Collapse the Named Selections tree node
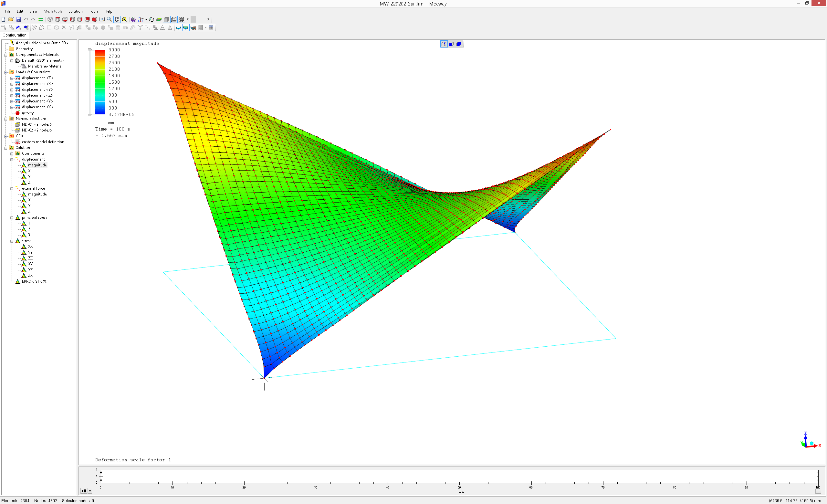The image size is (827, 504). pos(6,119)
